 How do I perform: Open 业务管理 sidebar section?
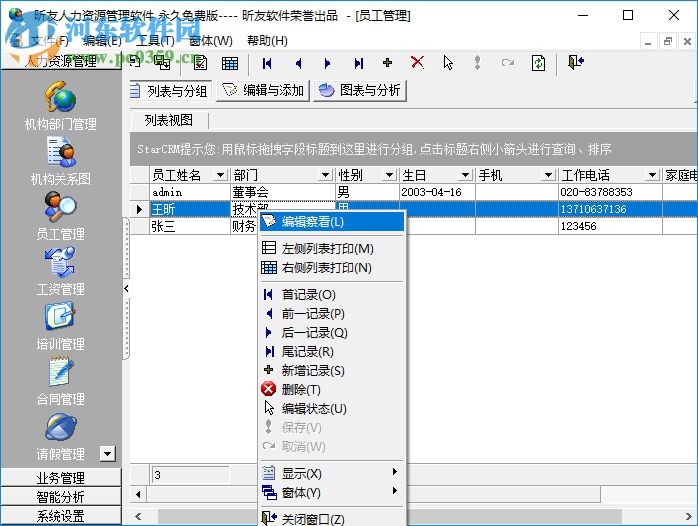click(x=61, y=477)
